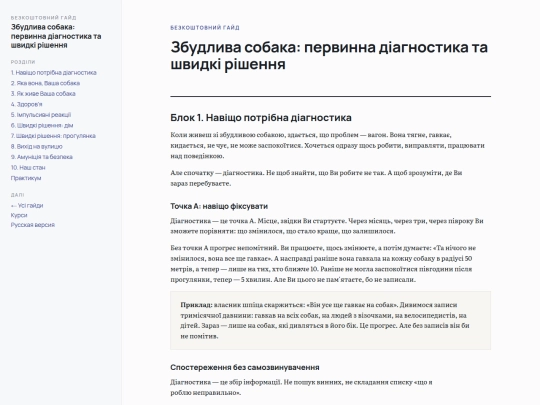
Task: Click paragraph starting 'Коли живеш зі збудливою собакою'
Action: coord(328,145)
